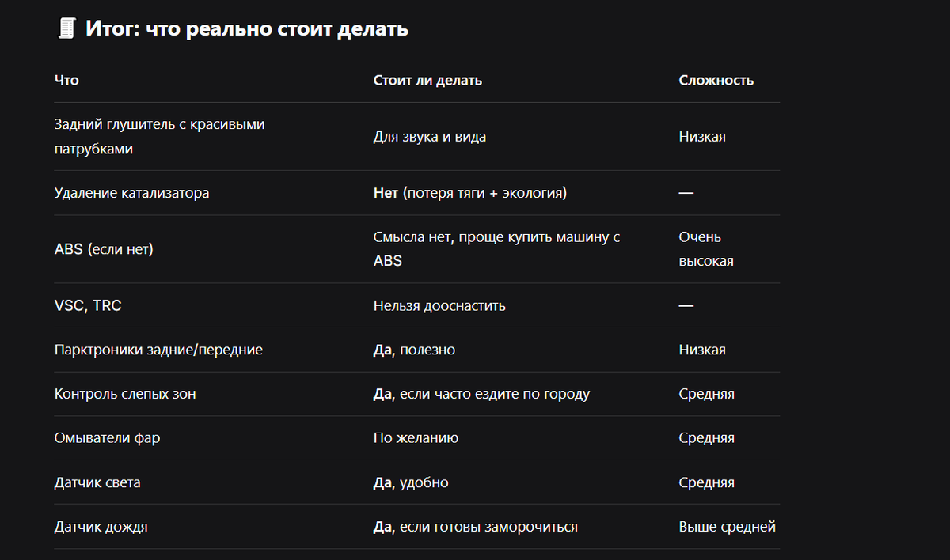Image resolution: width=950 pixels, height=560 pixels.
Task: Click the "Задний глушитель с красивыми патрубками" cell
Action: pyautogui.click(x=158, y=136)
